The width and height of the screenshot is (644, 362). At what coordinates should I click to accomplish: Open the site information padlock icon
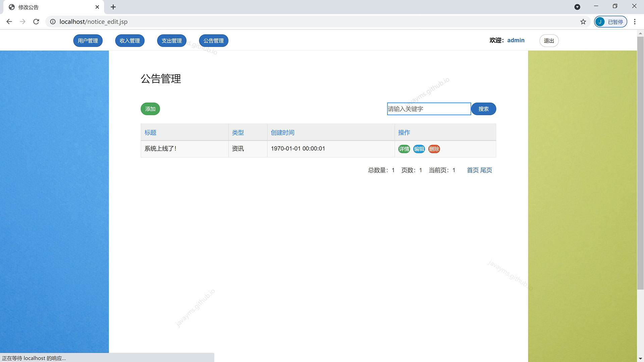coord(53,21)
